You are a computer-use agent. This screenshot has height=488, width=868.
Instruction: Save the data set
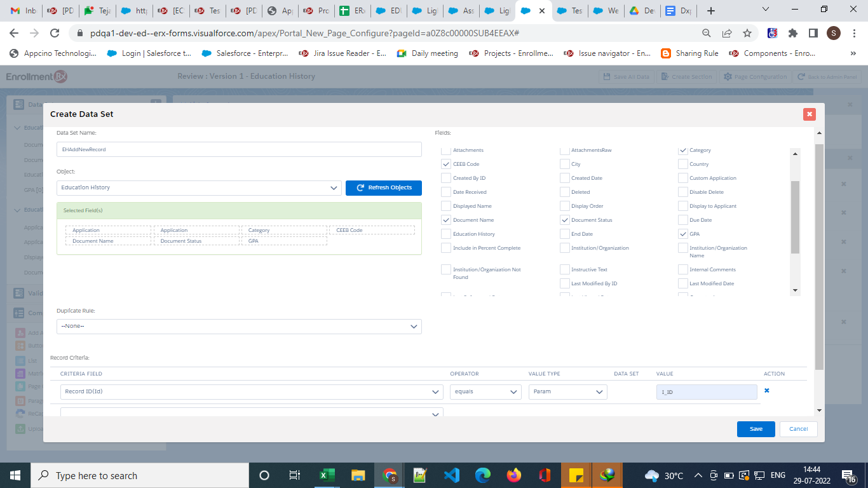click(x=756, y=429)
